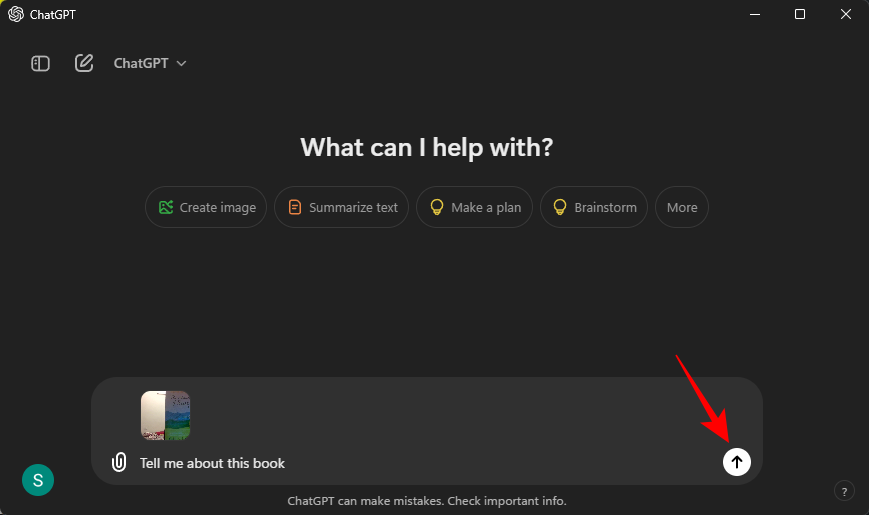
Task: Choose the Summarize text suggestion
Action: (341, 207)
